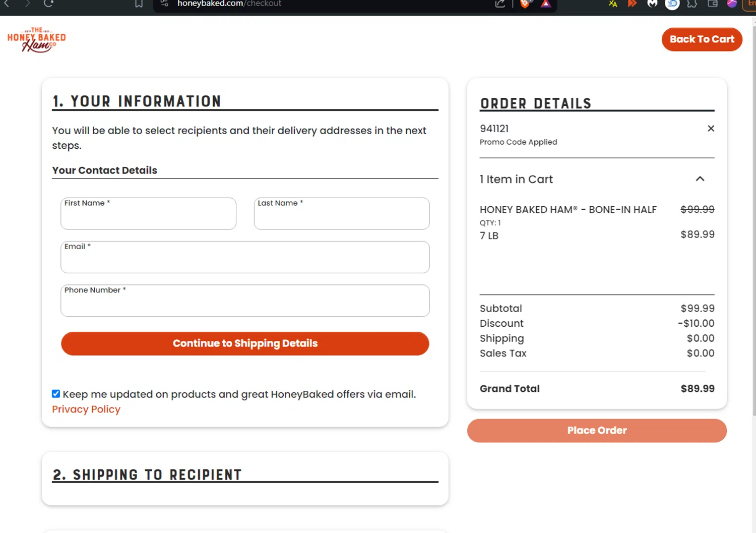The height and width of the screenshot is (533, 756).
Task: Click the page vertical scrollbar
Action: 753,222
